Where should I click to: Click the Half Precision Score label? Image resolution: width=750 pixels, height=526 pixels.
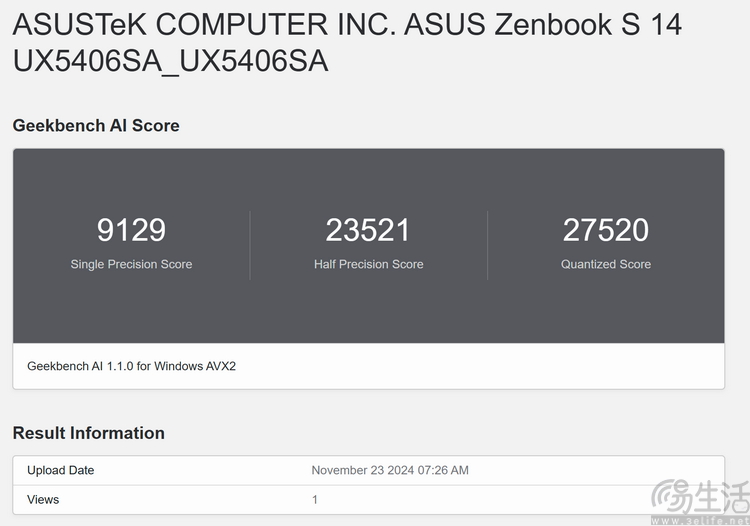click(x=368, y=264)
